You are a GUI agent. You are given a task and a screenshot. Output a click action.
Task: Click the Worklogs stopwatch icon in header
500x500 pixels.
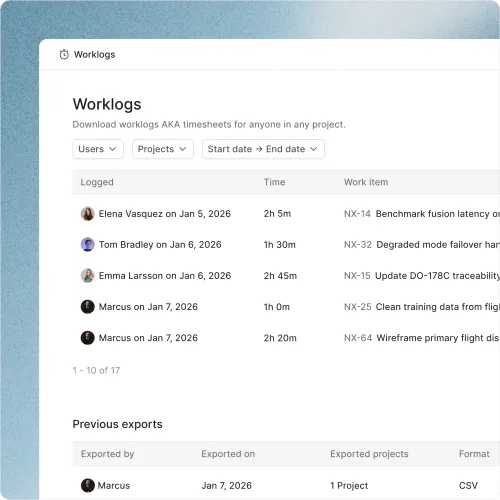[x=64, y=54]
